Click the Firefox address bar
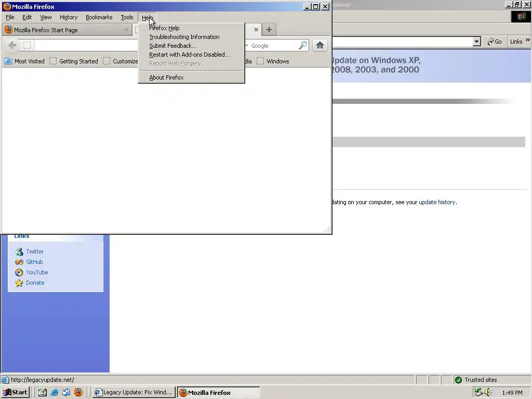Screen dimensions: 532x399 coord(87,46)
